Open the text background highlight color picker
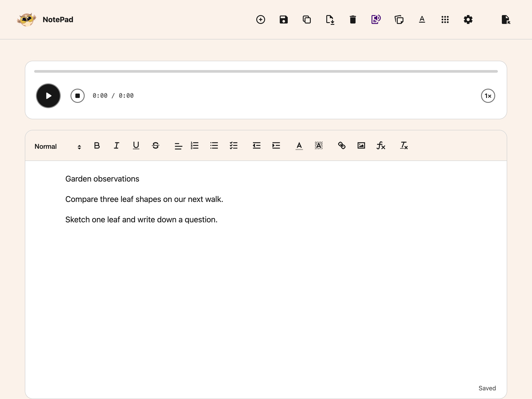532x399 pixels. pos(319,145)
